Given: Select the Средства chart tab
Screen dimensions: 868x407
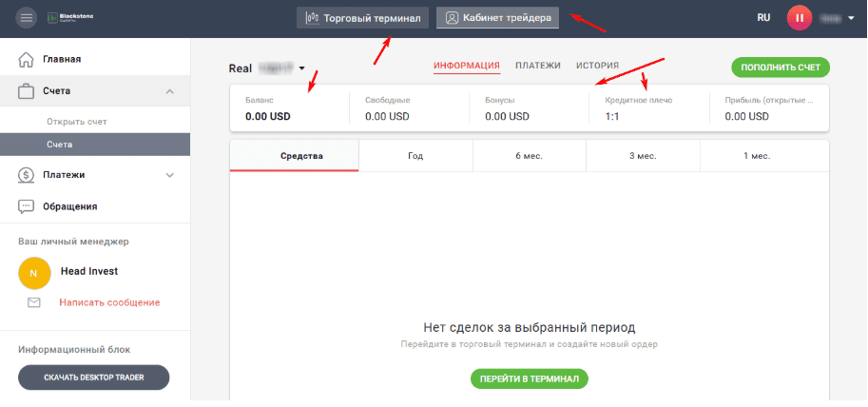Looking at the screenshot, I should pos(295,156).
